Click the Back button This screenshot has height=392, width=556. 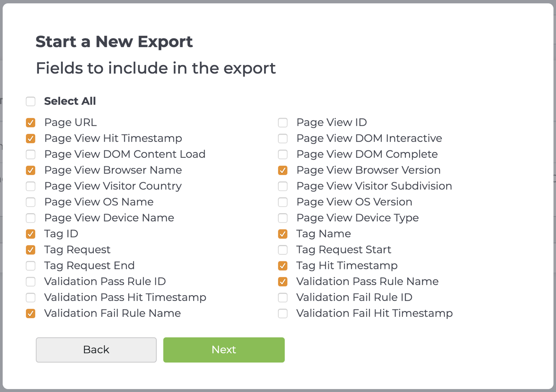(x=96, y=349)
